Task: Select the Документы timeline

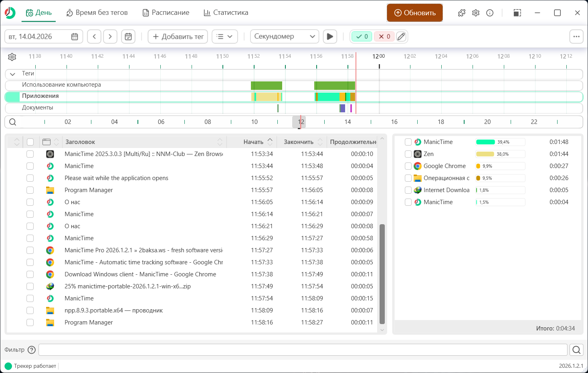Action: (38, 108)
